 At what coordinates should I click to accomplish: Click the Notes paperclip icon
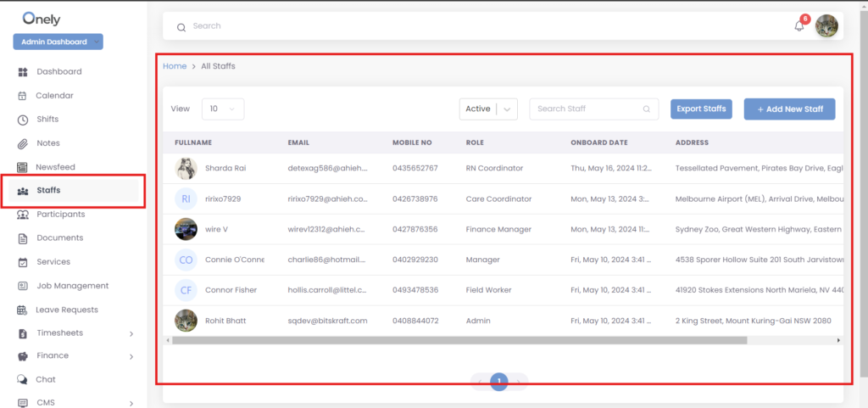23,143
